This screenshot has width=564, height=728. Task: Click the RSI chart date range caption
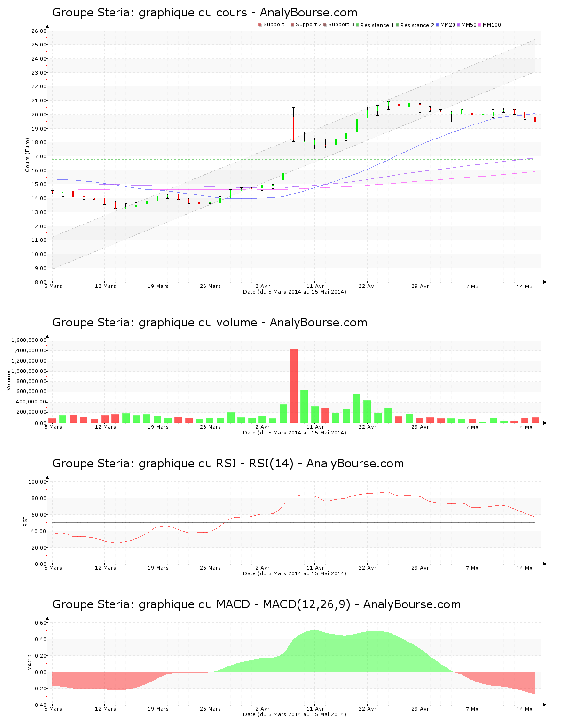click(x=294, y=573)
